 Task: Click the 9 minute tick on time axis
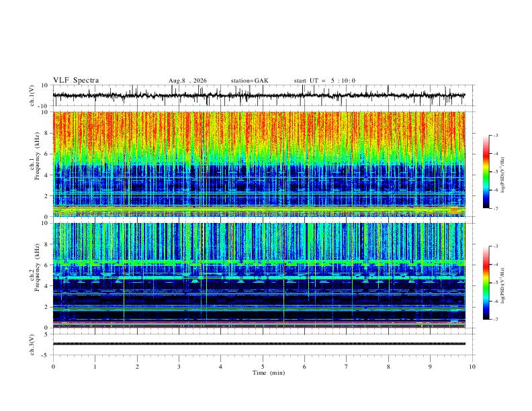tap(430, 367)
